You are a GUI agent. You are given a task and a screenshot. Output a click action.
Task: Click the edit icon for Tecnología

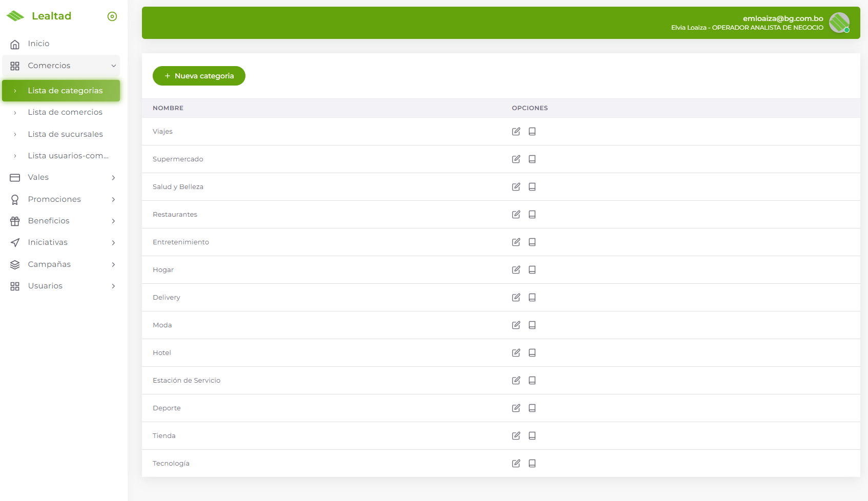[x=516, y=463]
